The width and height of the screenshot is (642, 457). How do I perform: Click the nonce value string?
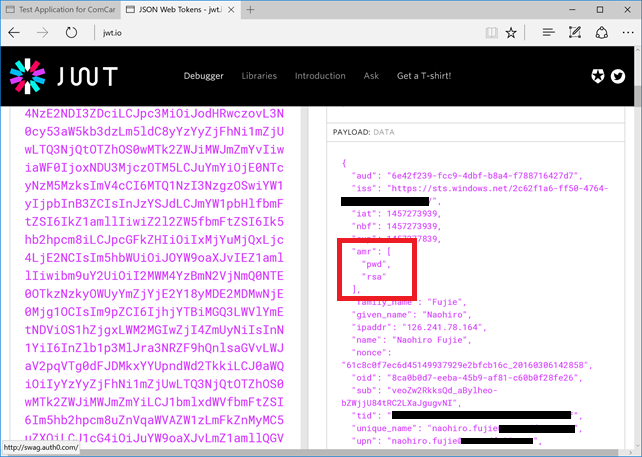point(464,365)
